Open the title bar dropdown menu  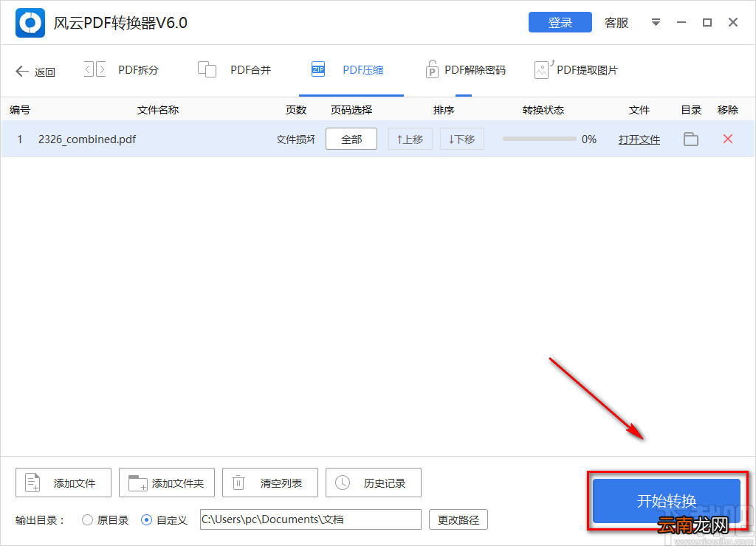pyautogui.click(x=656, y=22)
